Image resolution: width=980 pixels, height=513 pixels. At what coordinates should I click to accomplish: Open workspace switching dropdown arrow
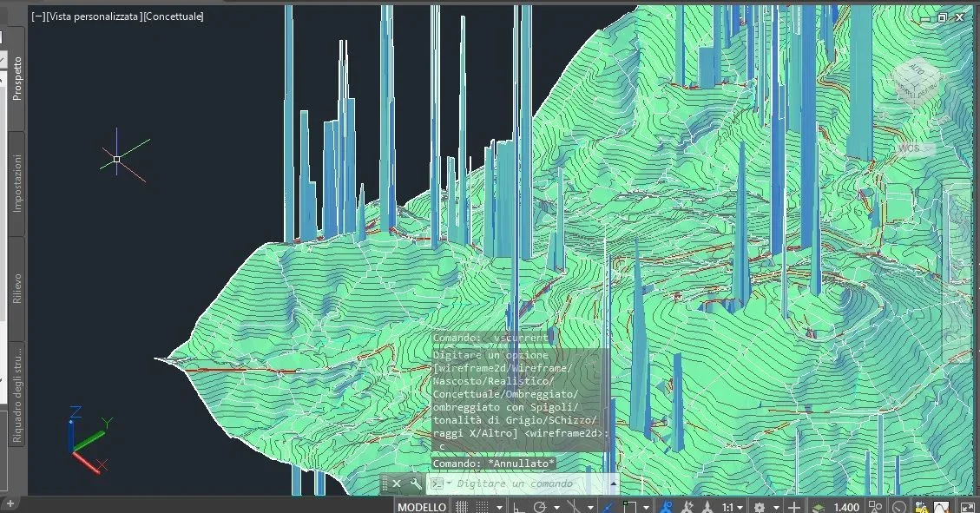[x=776, y=508]
